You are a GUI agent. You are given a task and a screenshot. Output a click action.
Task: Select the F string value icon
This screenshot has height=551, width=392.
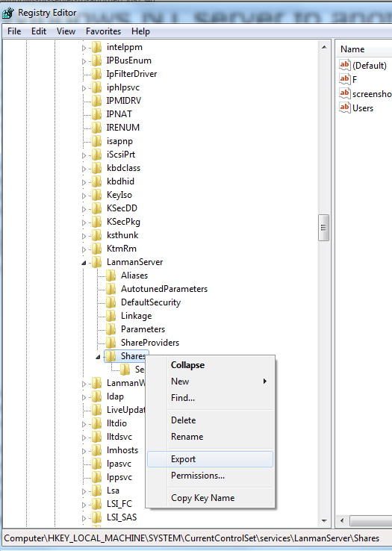click(344, 79)
